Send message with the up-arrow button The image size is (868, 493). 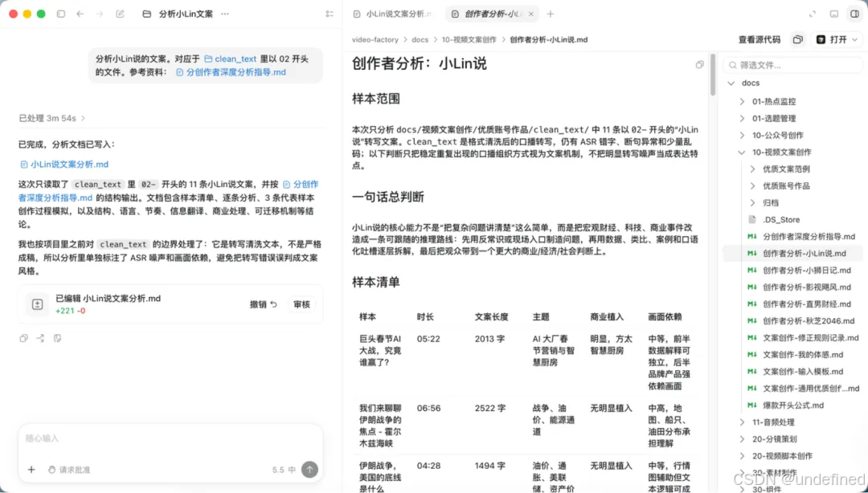coord(310,470)
